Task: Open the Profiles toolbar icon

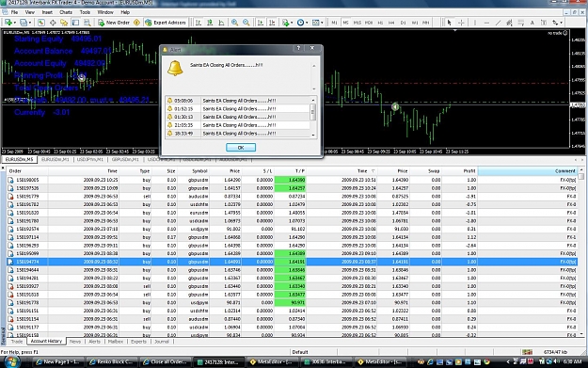Action: tap(24, 23)
